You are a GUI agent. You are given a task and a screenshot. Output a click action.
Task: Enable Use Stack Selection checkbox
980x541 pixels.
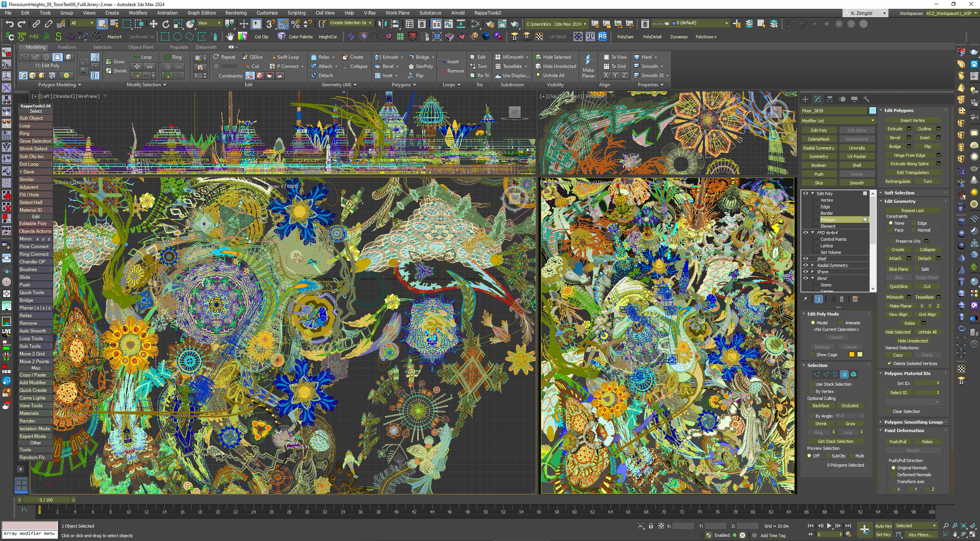point(812,384)
